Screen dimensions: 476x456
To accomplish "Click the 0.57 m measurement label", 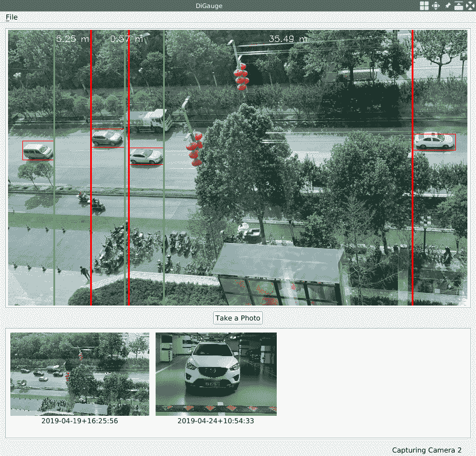I will click(126, 39).
